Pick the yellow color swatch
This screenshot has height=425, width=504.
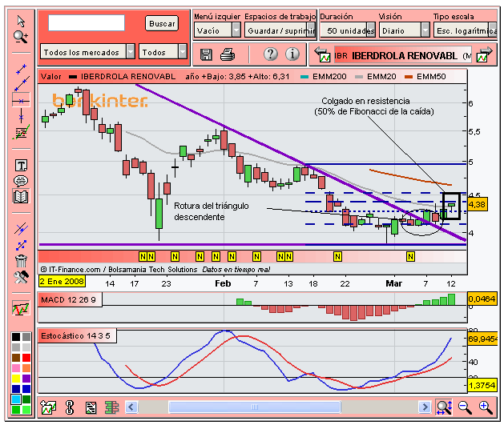pos(16,379)
